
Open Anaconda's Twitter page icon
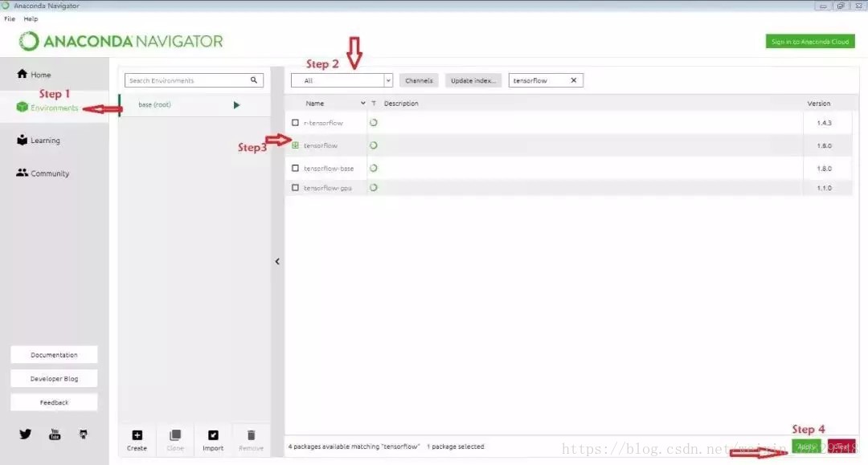[26, 434]
